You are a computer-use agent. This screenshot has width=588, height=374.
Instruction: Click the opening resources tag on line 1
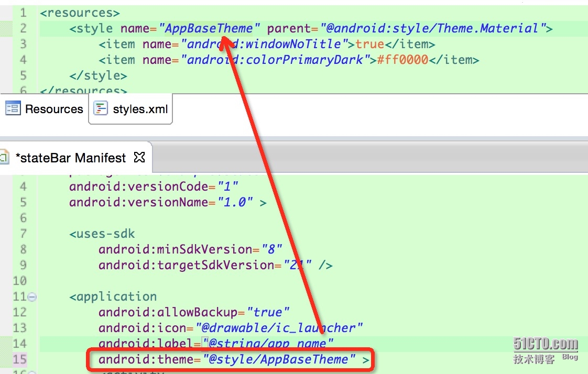point(80,13)
